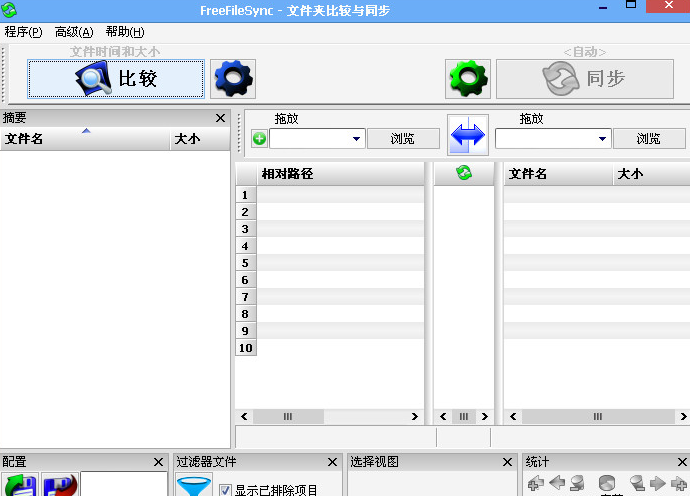Screen dimensions: 690x496
Task: Click statistics data volume cylinder icon
Action: point(607,483)
